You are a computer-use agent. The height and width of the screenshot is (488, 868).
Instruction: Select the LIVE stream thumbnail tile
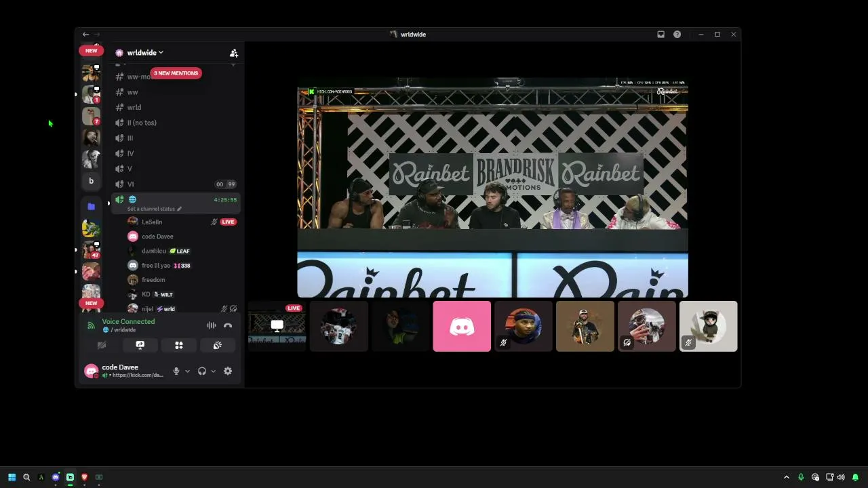click(277, 327)
